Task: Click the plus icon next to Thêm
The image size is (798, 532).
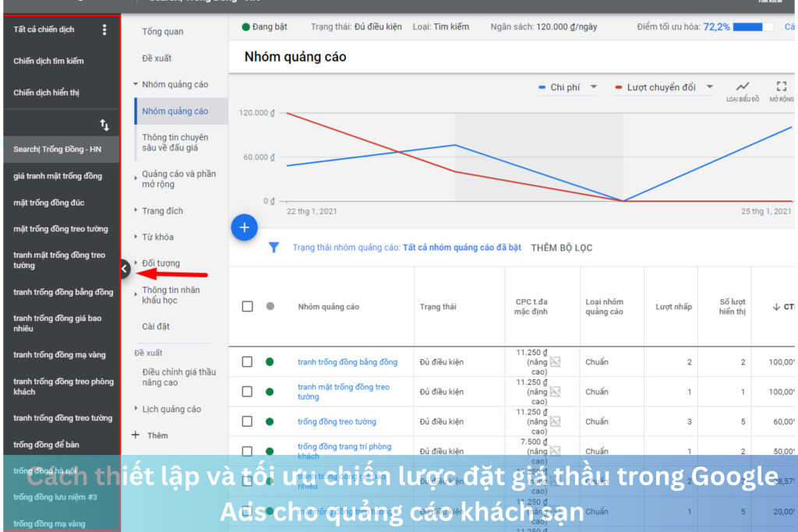Action: pyautogui.click(x=136, y=435)
